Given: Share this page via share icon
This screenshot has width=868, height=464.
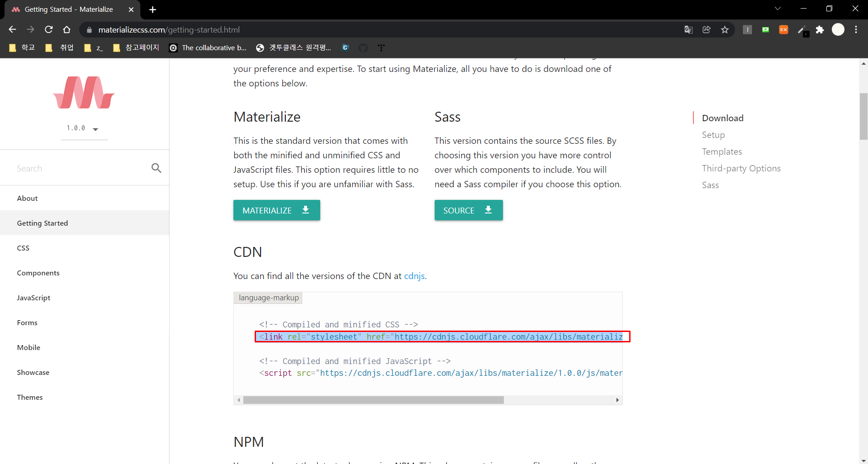Looking at the screenshot, I should click(707, 30).
